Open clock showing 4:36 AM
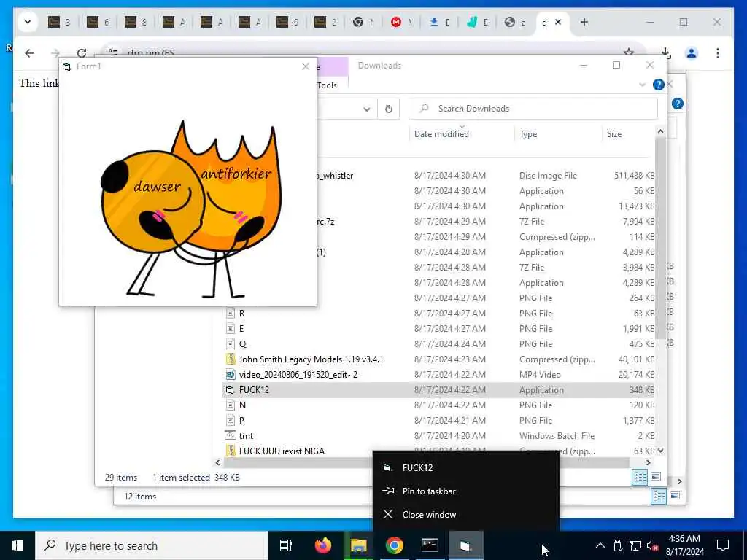Viewport: 747px width, 560px height. [684, 545]
